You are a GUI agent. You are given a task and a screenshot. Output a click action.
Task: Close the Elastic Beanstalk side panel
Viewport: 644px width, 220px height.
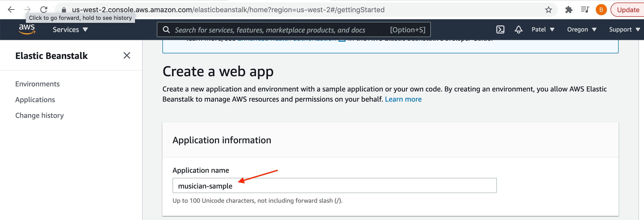(x=127, y=55)
